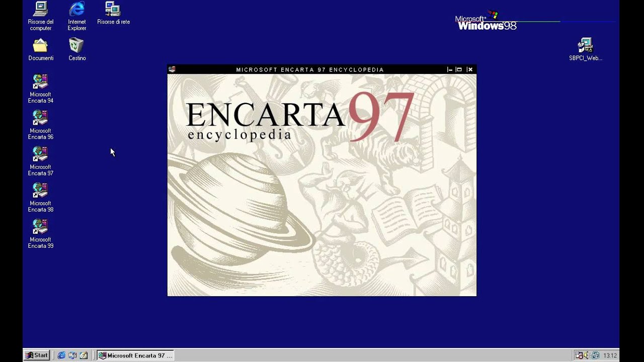Select the Microsoft Encarta 98 shortcut

[40, 197]
